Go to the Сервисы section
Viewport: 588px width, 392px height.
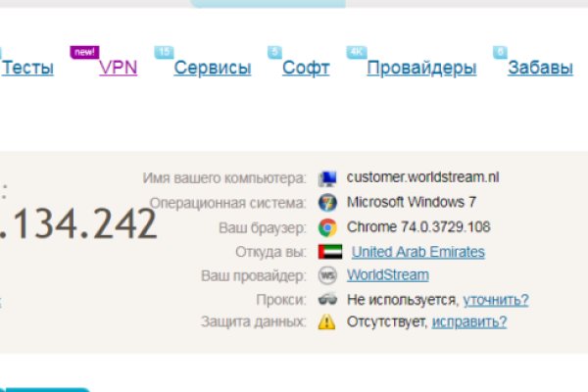click(212, 68)
